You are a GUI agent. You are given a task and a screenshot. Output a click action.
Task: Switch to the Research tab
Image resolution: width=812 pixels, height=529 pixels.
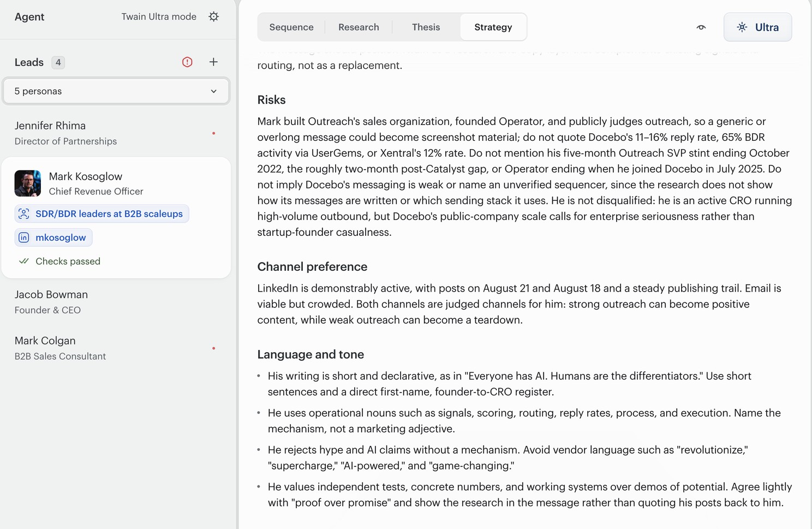coord(359,27)
